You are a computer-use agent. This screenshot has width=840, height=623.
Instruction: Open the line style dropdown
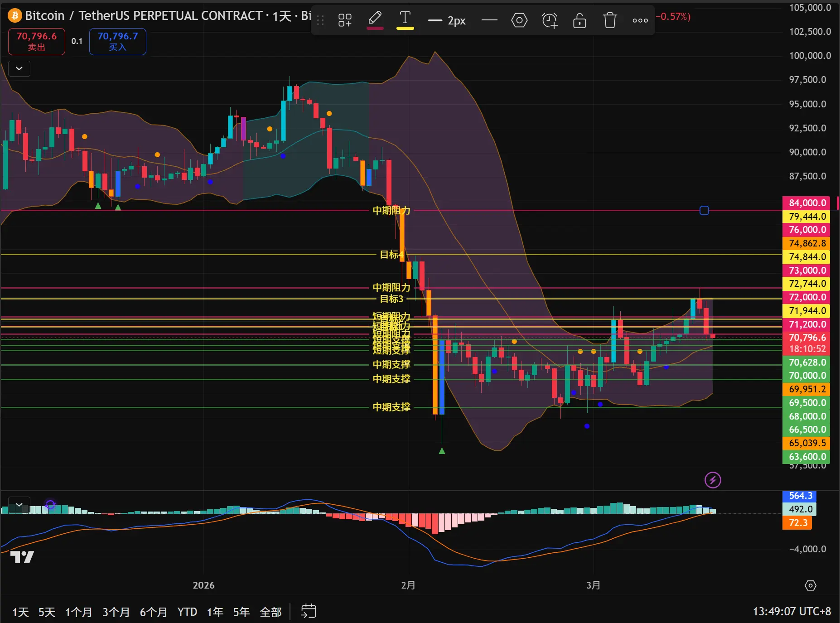[x=489, y=20]
